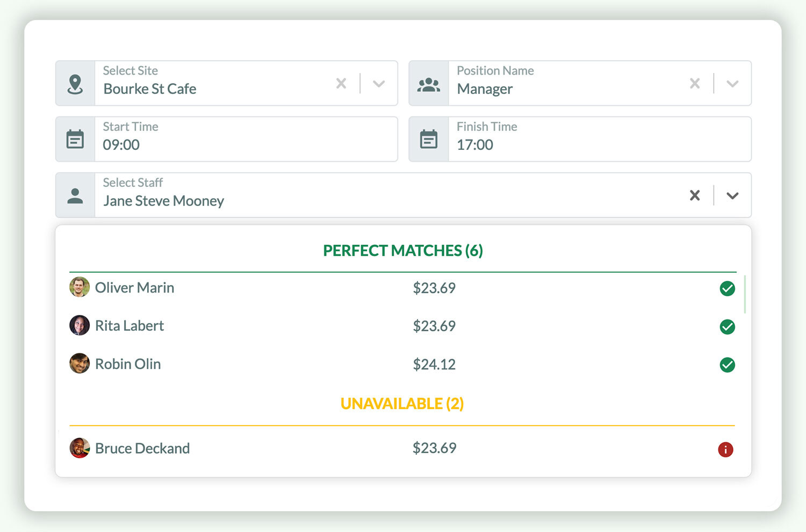Click the staff list vertical scrollbar
Image resolution: width=806 pixels, height=532 pixels.
tap(745, 294)
